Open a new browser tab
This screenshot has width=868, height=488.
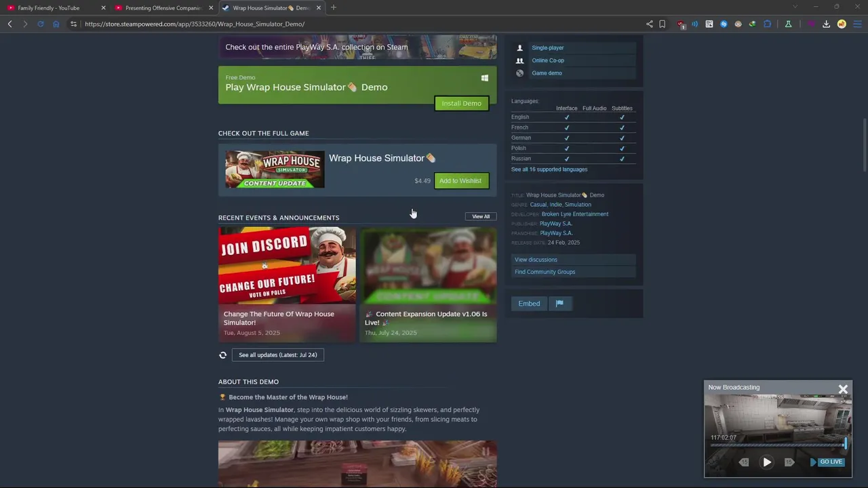(x=333, y=7)
